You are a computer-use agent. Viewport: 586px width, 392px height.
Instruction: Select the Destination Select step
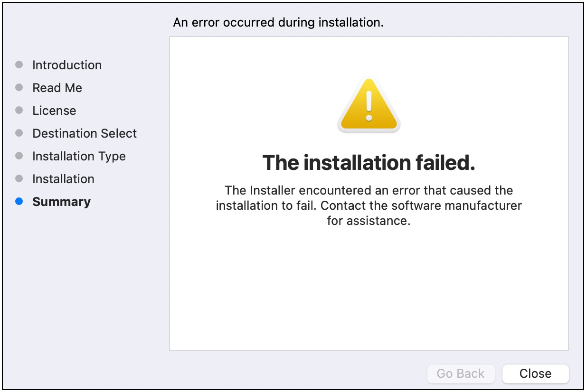point(84,133)
